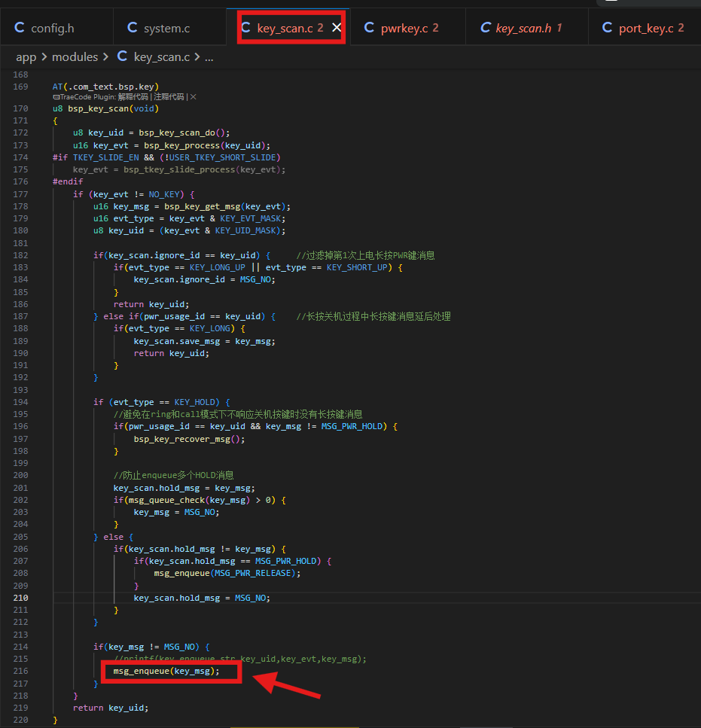Click the C icon on port_key.c tab
This screenshot has width=701, height=728.
point(607,28)
